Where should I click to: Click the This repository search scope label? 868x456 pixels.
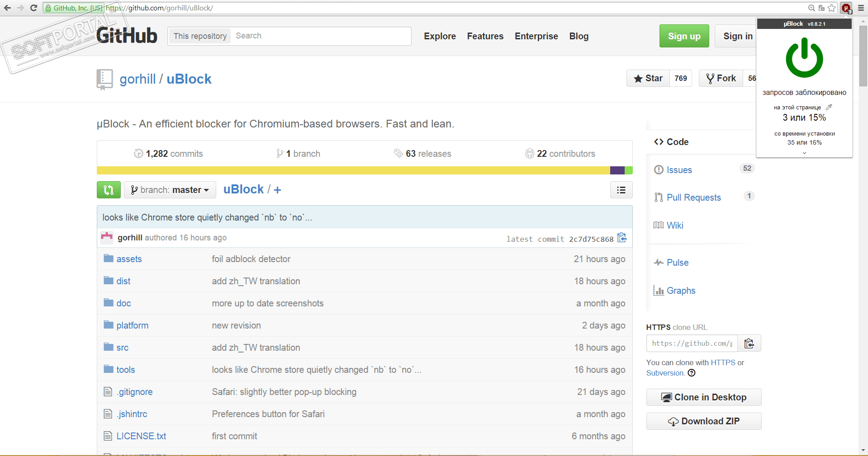[x=200, y=36]
